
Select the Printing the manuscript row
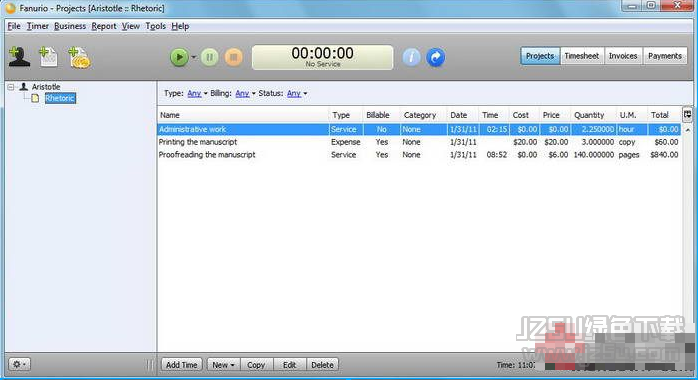419,142
